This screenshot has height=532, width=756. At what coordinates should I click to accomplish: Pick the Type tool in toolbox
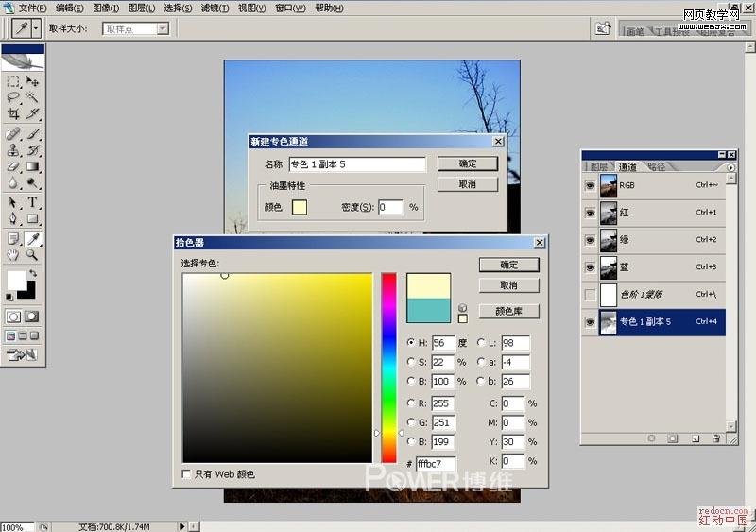point(33,202)
